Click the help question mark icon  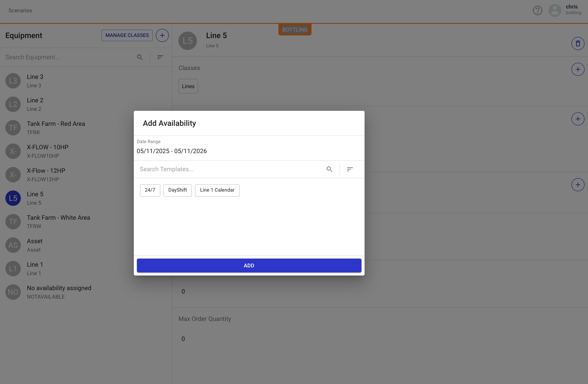(537, 10)
